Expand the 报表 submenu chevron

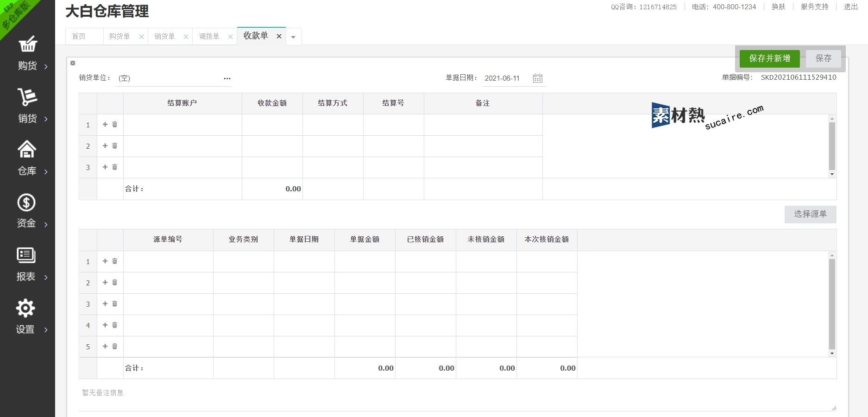(x=46, y=278)
